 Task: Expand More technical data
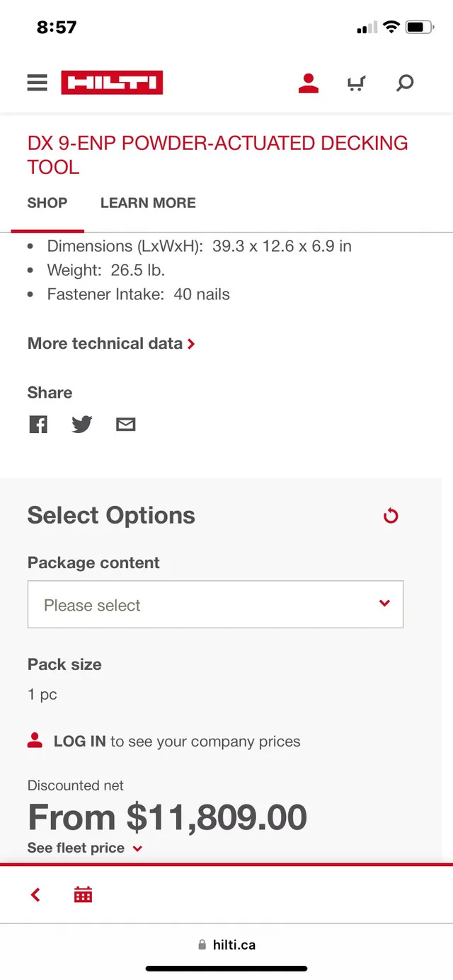[x=111, y=344]
